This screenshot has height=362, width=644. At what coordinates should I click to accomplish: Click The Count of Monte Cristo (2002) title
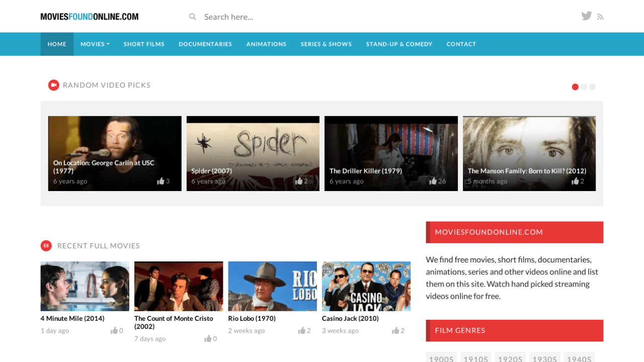coord(174,322)
